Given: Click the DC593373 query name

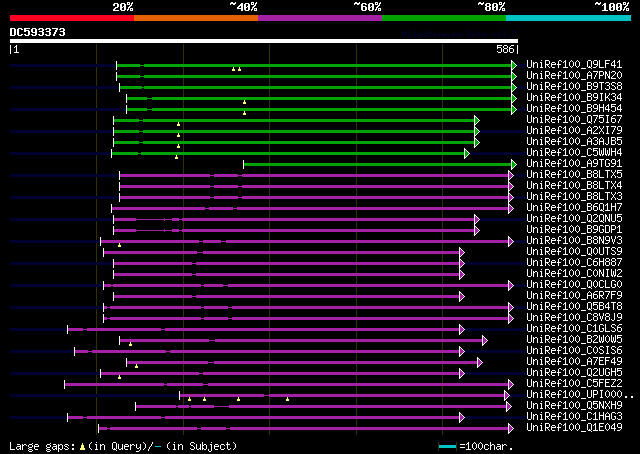Looking at the screenshot, I should [x=38, y=32].
